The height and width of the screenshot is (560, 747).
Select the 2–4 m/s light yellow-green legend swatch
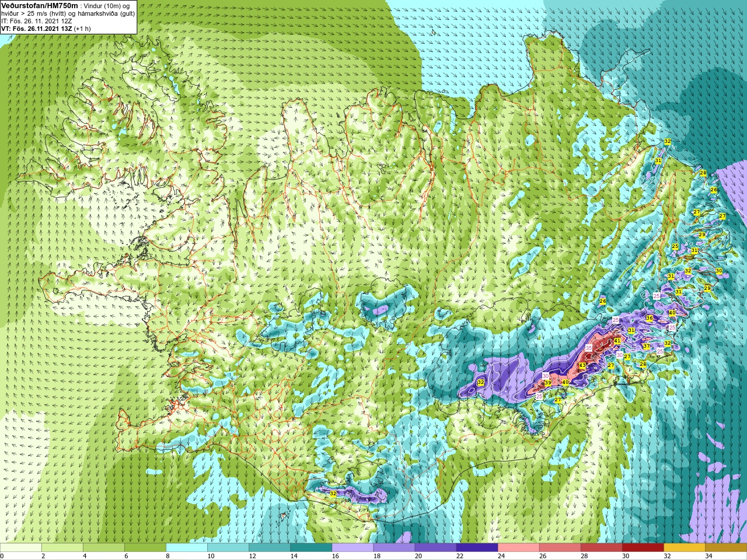[x=62, y=548]
